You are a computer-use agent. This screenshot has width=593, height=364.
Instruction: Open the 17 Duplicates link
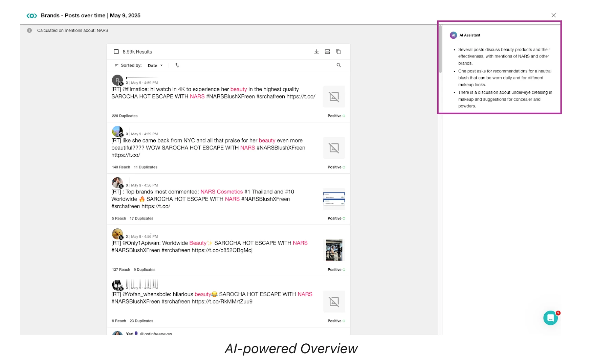pos(141,219)
